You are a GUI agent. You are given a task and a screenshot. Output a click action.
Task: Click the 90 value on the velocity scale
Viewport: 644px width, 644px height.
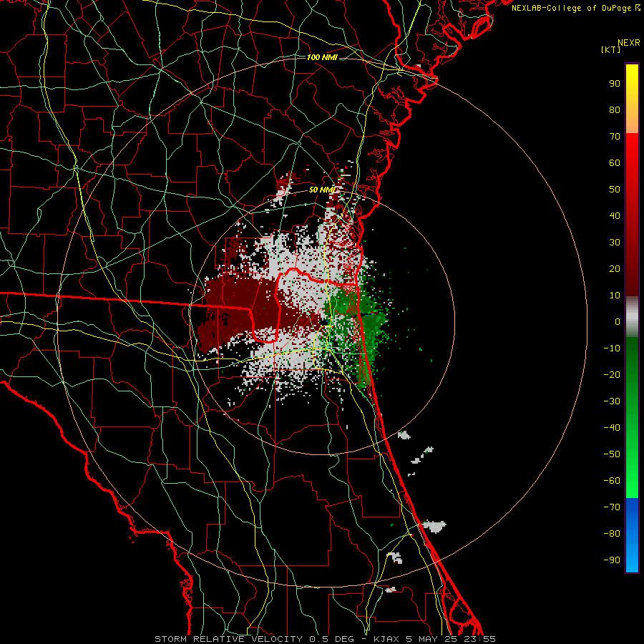point(615,84)
